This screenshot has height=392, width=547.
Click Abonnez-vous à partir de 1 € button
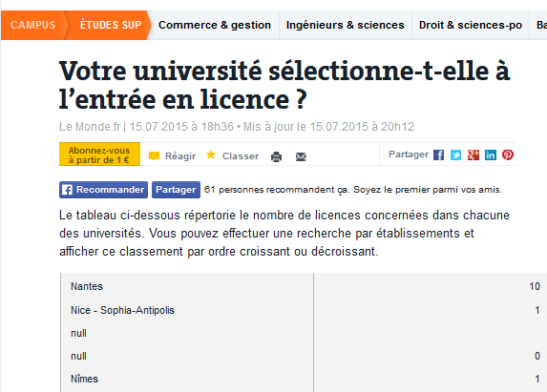tap(100, 155)
